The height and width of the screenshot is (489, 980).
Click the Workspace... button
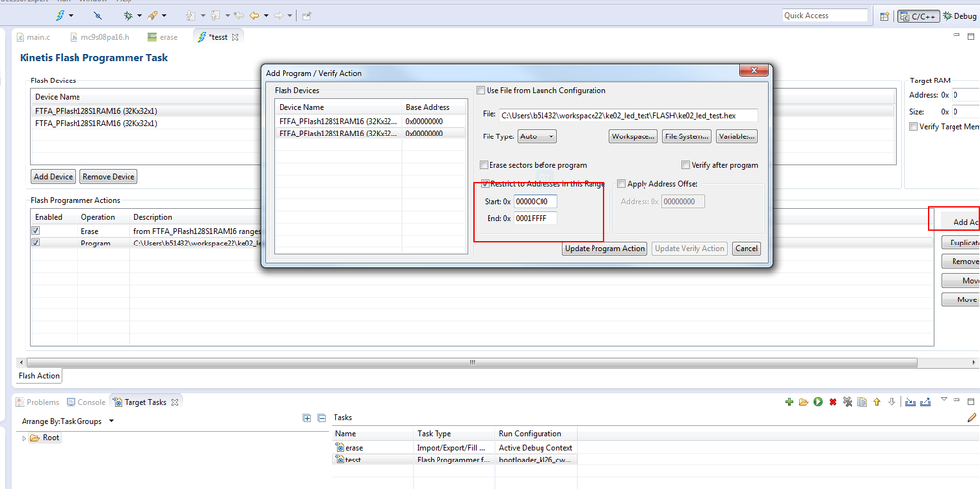click(x=633, y=136)
